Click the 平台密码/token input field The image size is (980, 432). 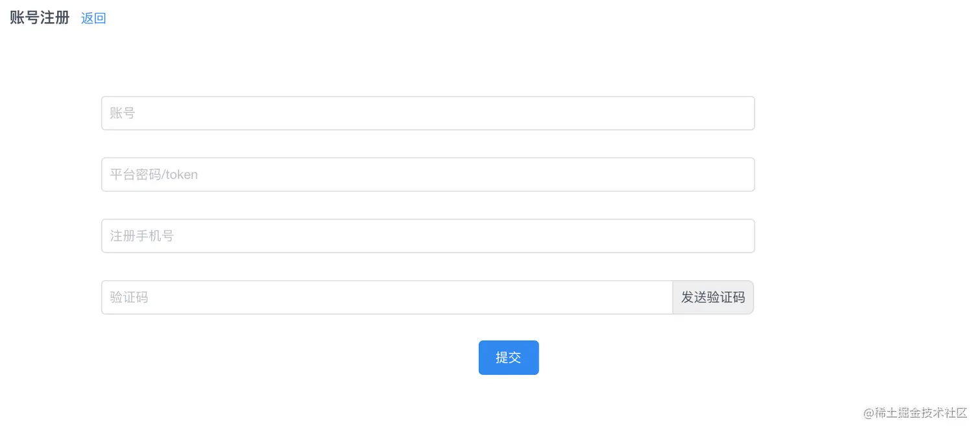coord(428,174)
